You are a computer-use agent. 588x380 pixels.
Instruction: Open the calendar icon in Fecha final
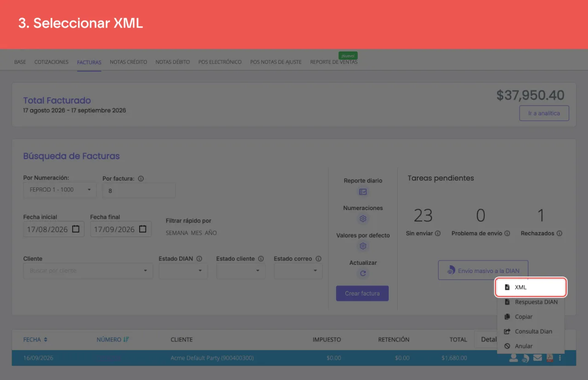(143, 229)
